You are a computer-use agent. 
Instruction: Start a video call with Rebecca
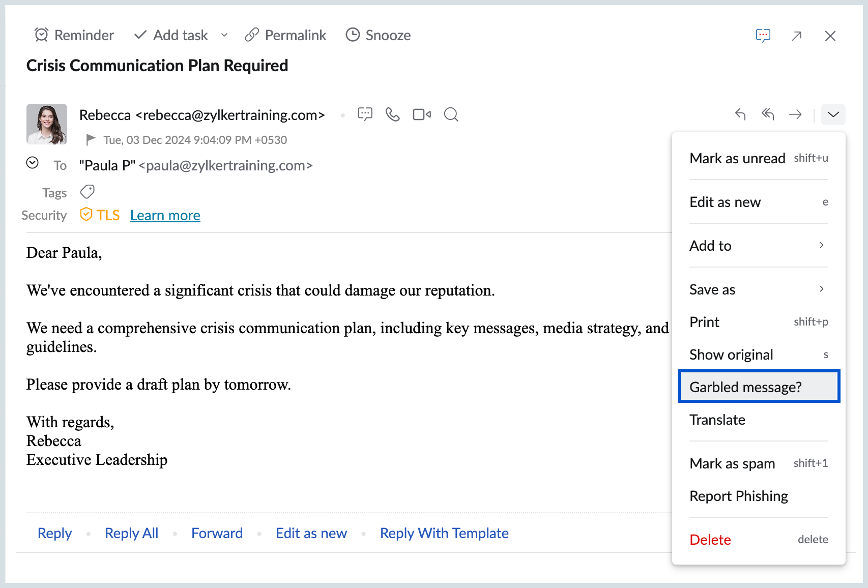coord(422,114)
